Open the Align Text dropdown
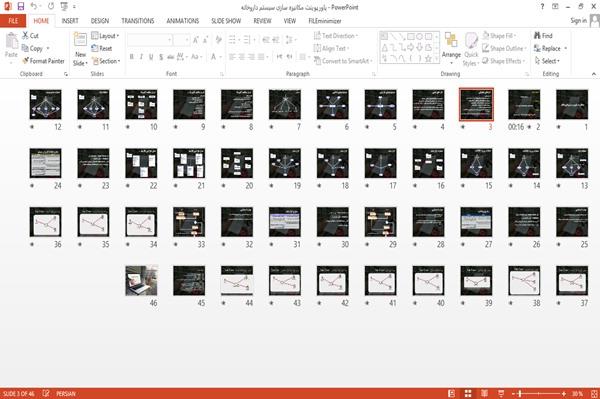Viewport: 600px width, 399px height. 331,48
